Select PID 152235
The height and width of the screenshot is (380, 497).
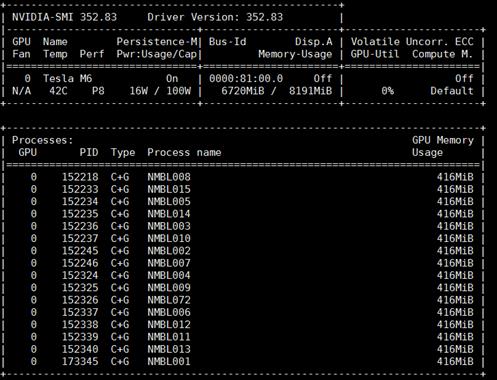coord(80,214)
